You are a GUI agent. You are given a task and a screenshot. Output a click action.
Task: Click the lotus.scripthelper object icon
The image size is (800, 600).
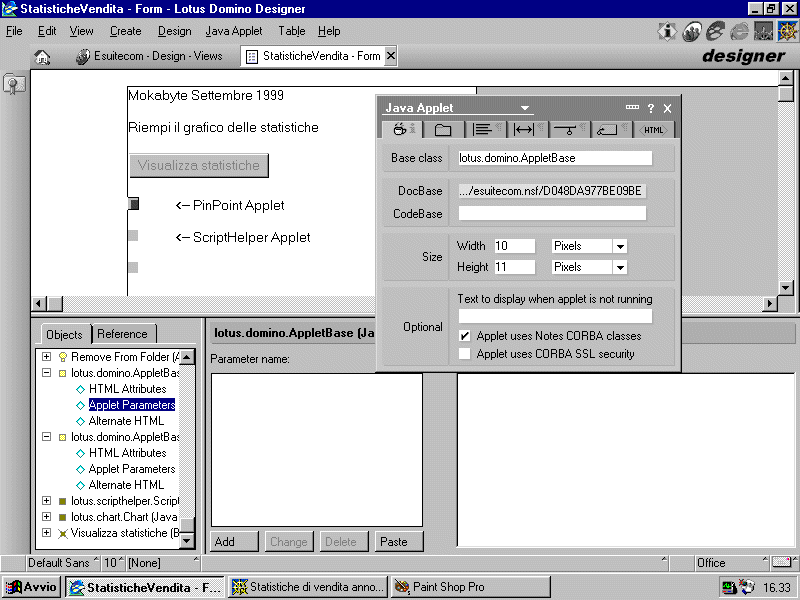point(62,501)
